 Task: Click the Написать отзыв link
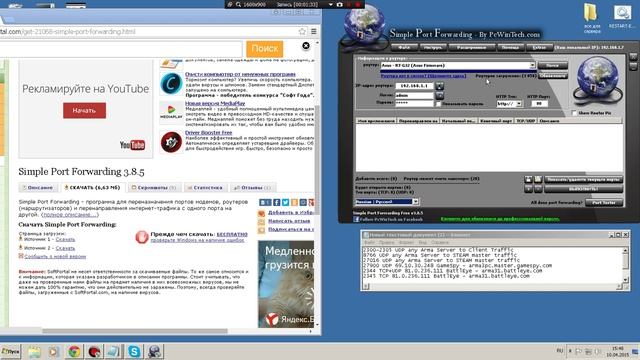(289, 221)
